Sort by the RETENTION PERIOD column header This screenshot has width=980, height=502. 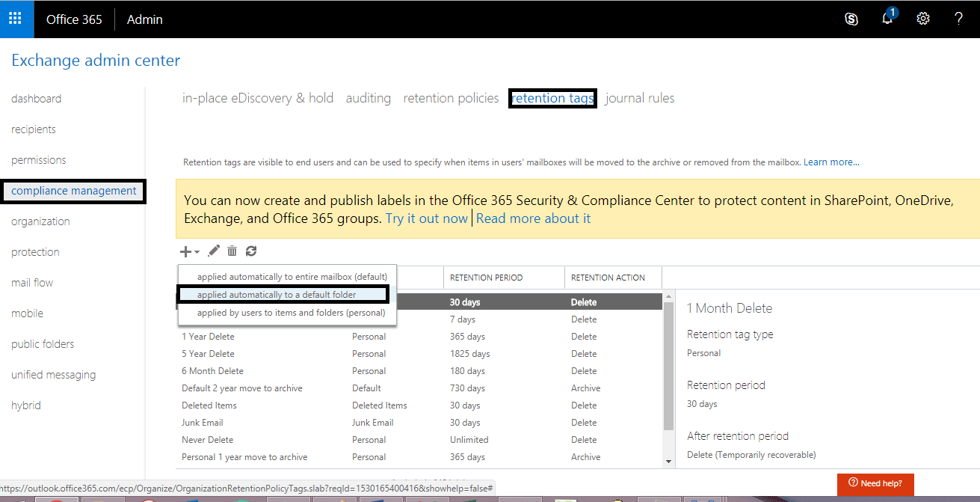pos(504,278)
